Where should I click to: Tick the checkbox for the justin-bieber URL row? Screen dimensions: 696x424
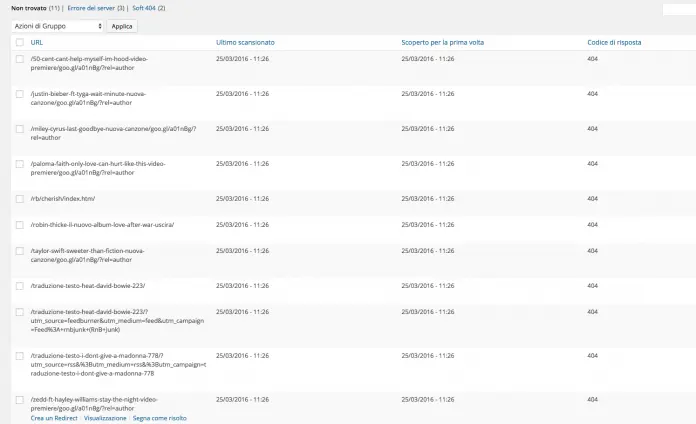pos(20,94)
